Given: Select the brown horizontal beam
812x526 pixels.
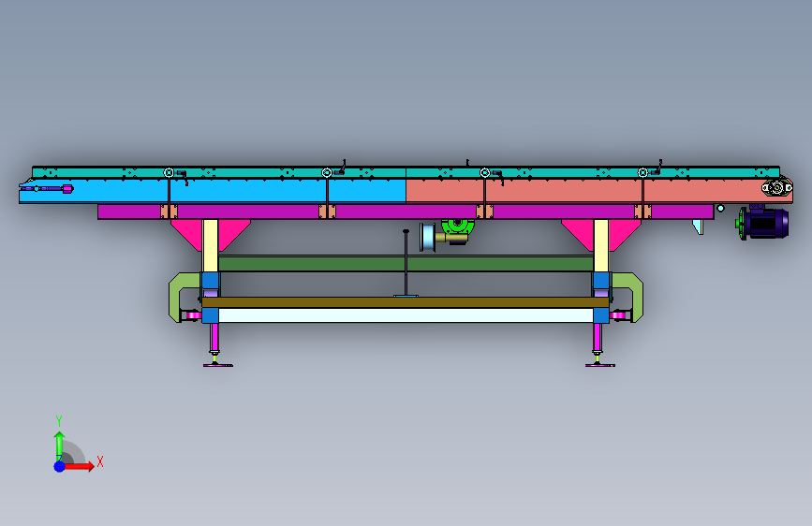Looking at the screenshot, I should tap(406, 302).
